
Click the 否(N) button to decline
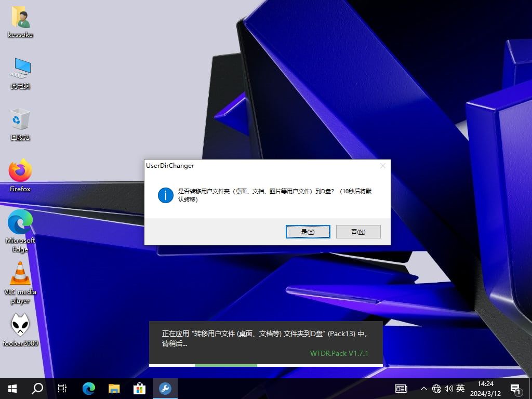coord(358,232)
